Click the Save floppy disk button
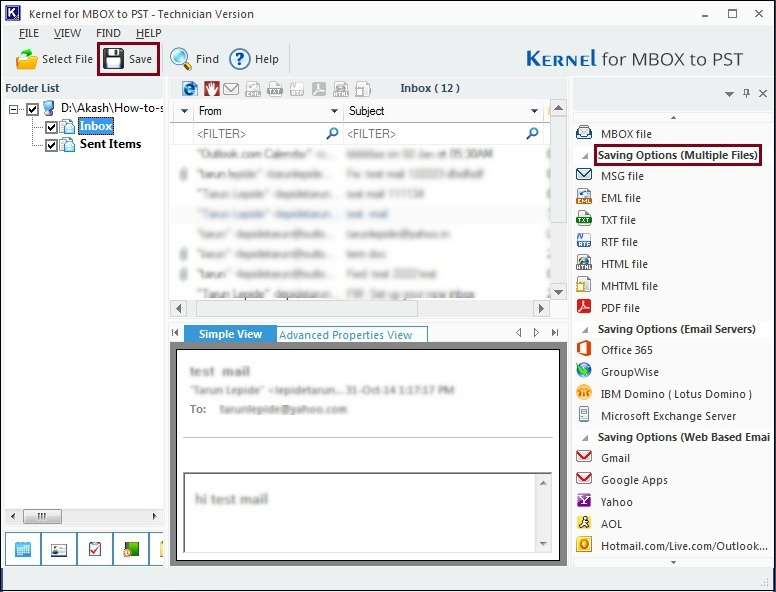 pyautogui.click(x=128, y=59)
